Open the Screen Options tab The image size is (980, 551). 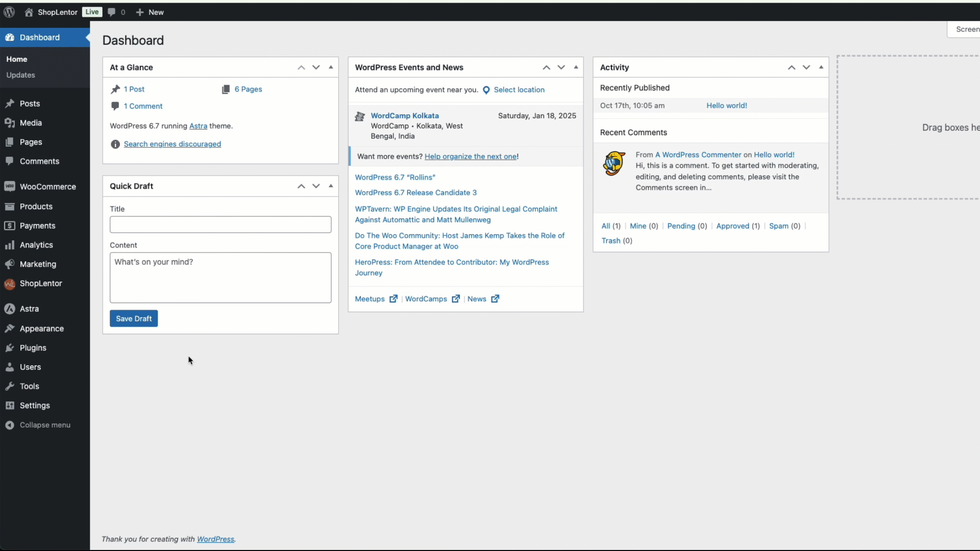(x=964, y=29)
